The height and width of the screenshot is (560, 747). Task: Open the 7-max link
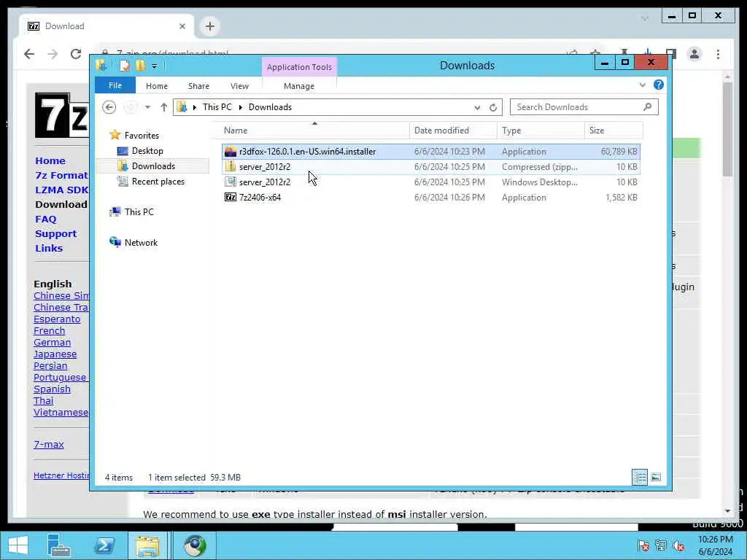click(49, 444)
